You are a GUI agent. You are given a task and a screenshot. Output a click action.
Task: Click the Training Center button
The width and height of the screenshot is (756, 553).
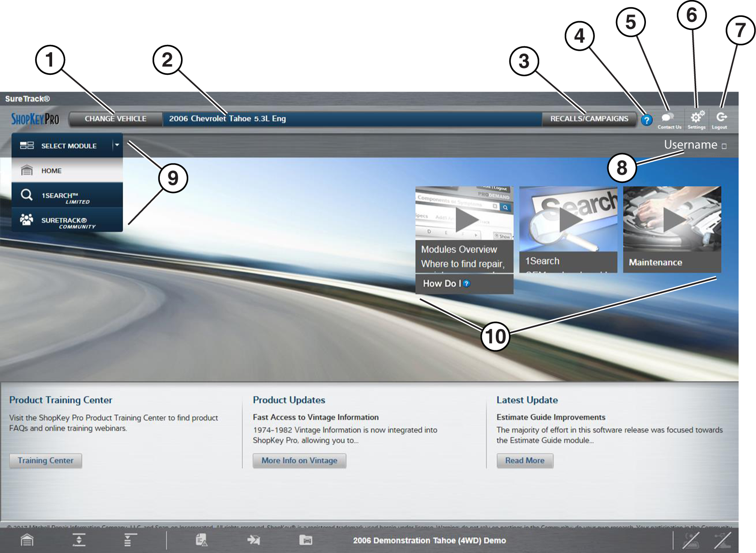[45, 460]
